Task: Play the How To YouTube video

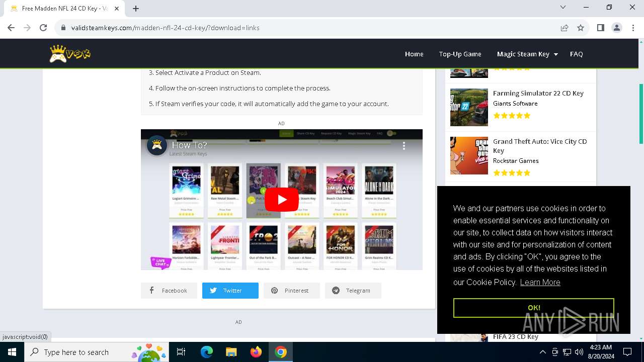Action: [282, 200]
